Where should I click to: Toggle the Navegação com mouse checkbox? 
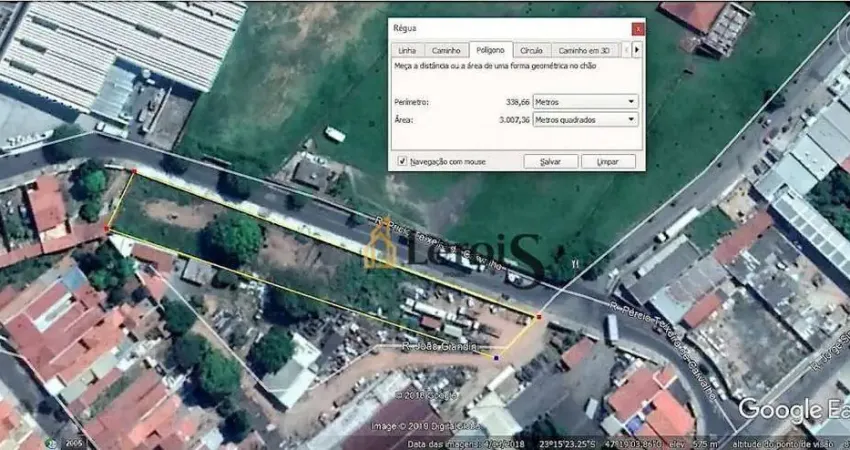coord(402,162)
